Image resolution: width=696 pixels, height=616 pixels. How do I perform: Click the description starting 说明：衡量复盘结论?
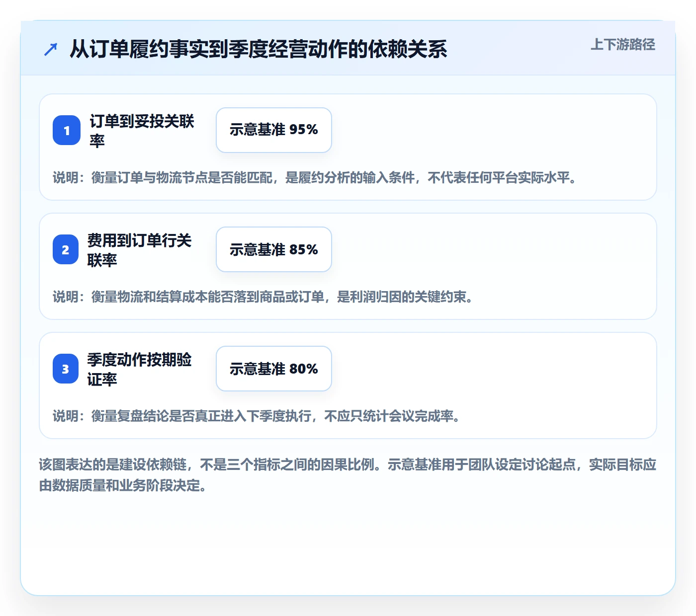257,416
